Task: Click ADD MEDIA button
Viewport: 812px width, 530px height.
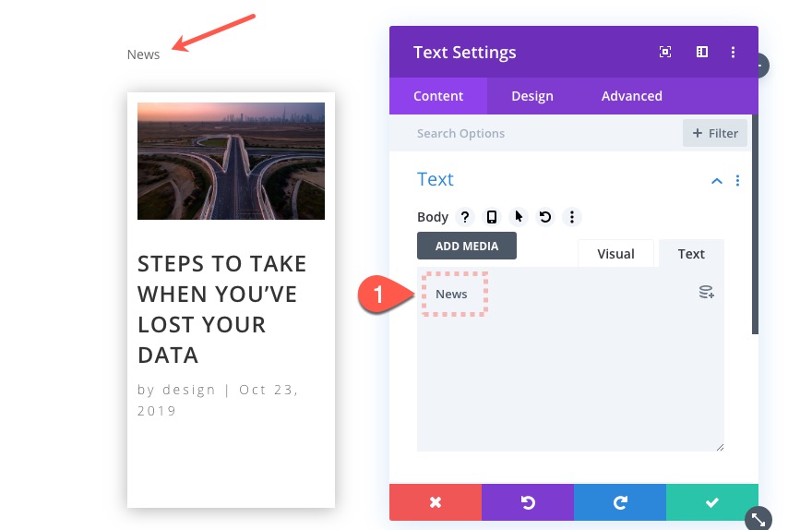Action: click(467, 246)
